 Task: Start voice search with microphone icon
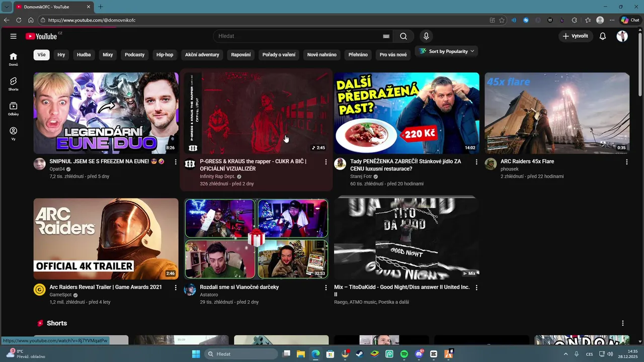pyautogui.click(x=426, y=36)
